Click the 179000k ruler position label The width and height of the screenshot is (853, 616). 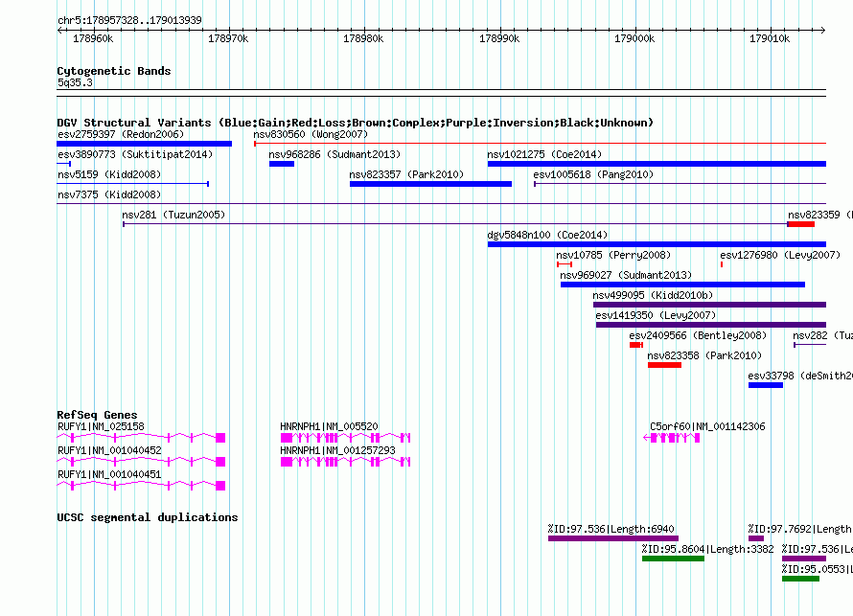pyautogui.click(x=634, y=38)
